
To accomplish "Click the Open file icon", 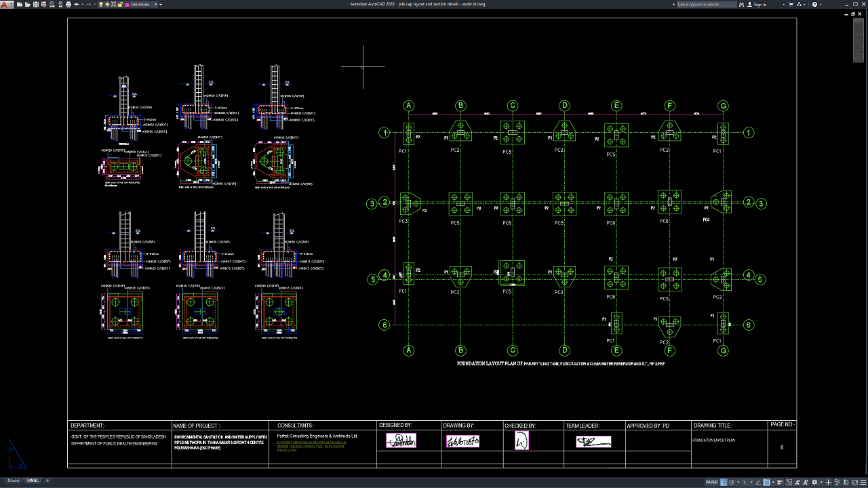I will coord(28,4).
